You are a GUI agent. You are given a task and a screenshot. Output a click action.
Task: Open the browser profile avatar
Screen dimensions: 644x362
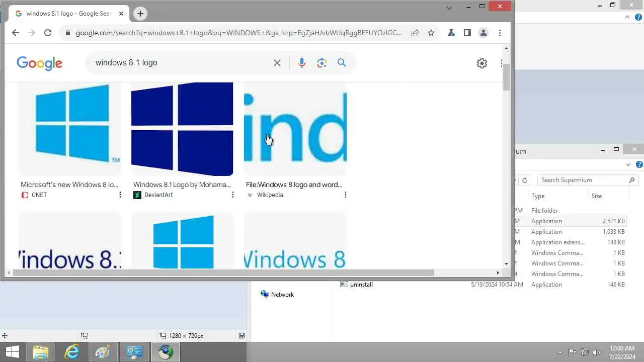click(484, 33)
